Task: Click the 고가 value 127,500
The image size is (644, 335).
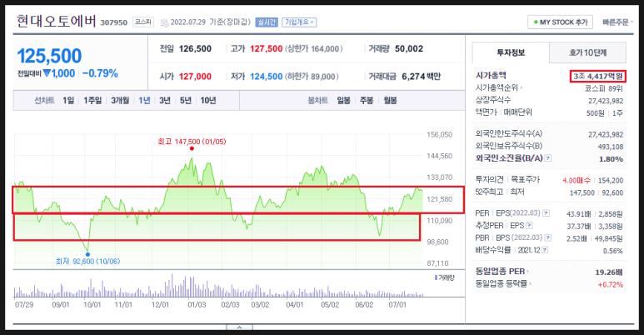Action: click(266, 49)
